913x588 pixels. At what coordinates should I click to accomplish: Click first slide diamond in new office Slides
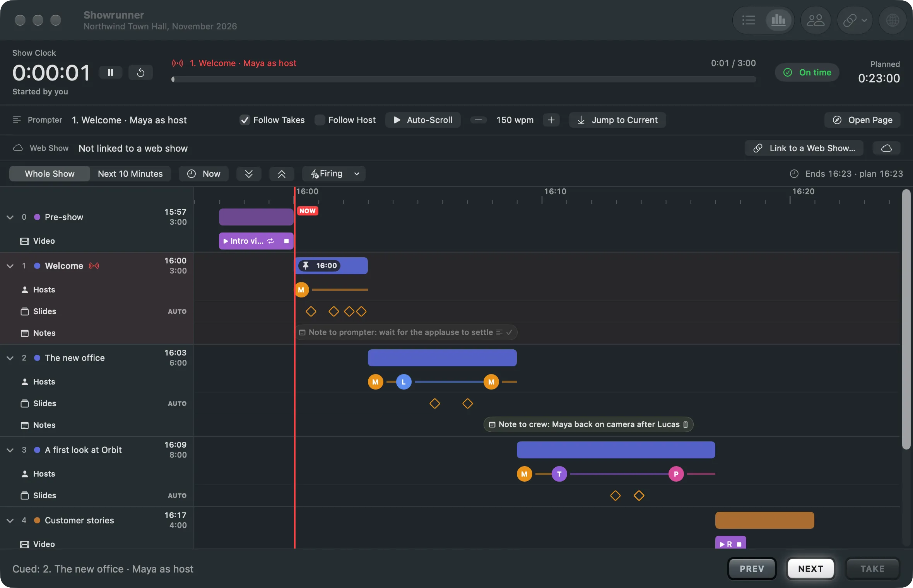coord(435,403)
